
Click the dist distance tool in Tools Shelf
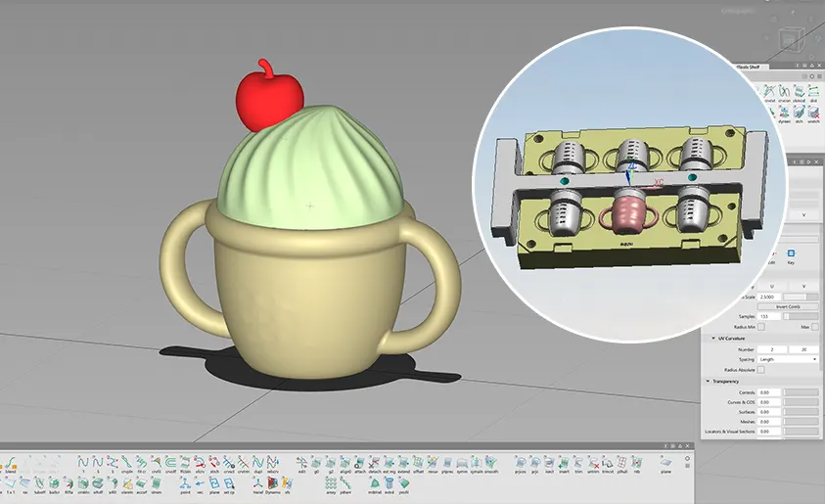tap(813, 93)
